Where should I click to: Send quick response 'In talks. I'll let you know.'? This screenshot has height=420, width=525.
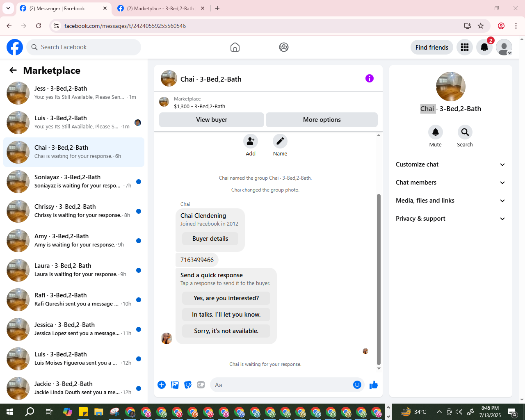pyautogui.click(x=226, y=315)
